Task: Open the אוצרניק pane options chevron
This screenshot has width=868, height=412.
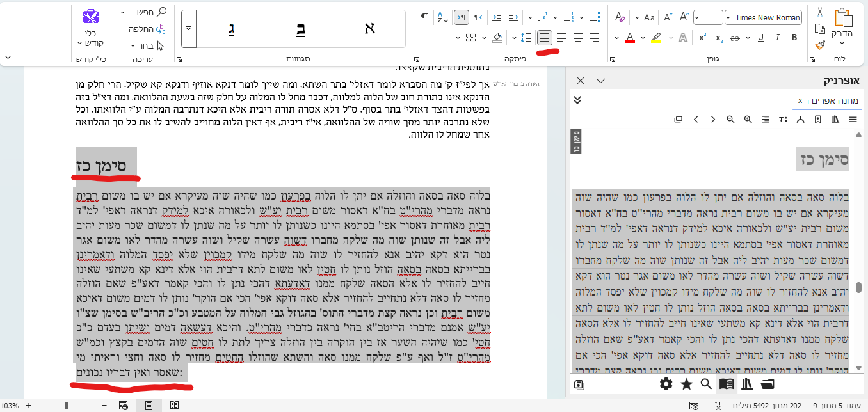Action: tap(600, 81)
